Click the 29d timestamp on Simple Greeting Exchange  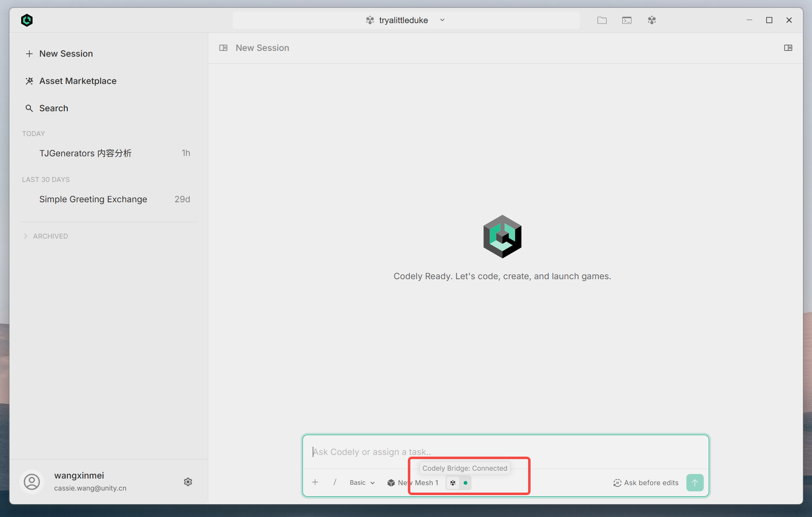tap(182, 199)
